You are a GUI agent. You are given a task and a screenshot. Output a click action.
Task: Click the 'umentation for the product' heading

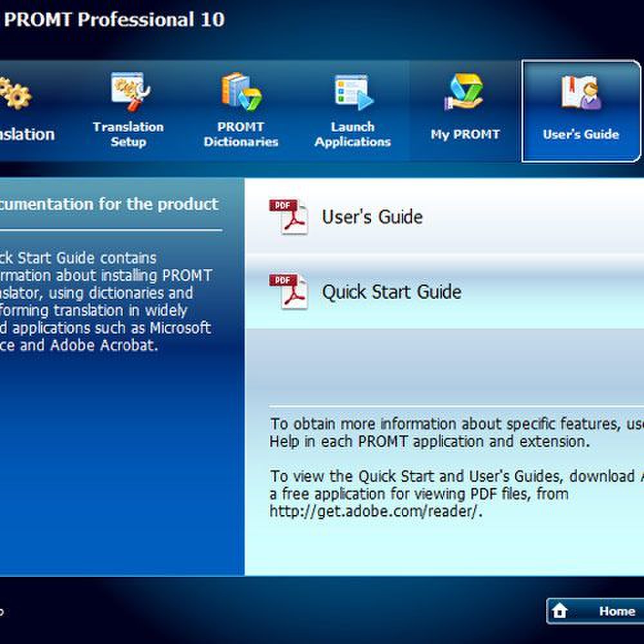tap(109, 204)
